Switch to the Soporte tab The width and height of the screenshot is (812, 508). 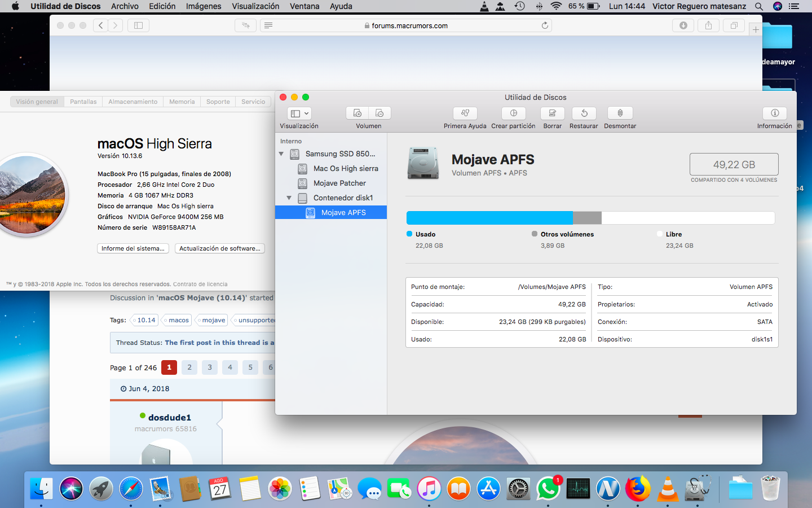point(218,102)
